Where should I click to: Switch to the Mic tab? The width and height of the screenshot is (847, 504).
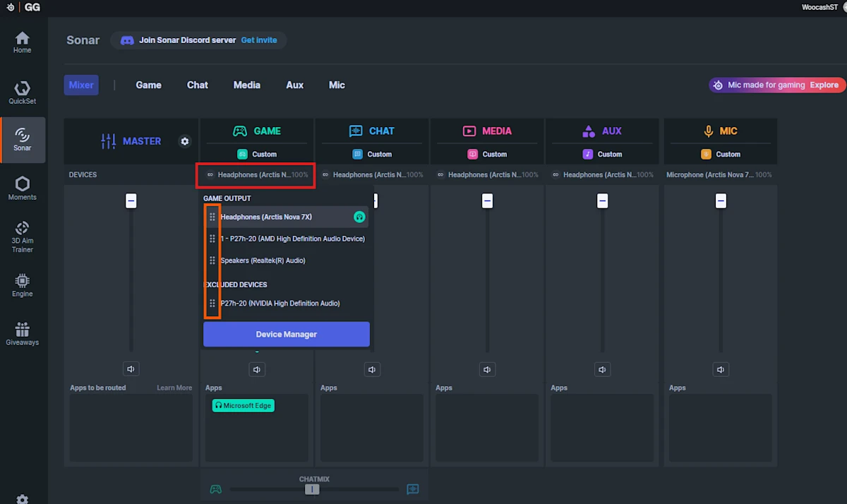point(337,85)
